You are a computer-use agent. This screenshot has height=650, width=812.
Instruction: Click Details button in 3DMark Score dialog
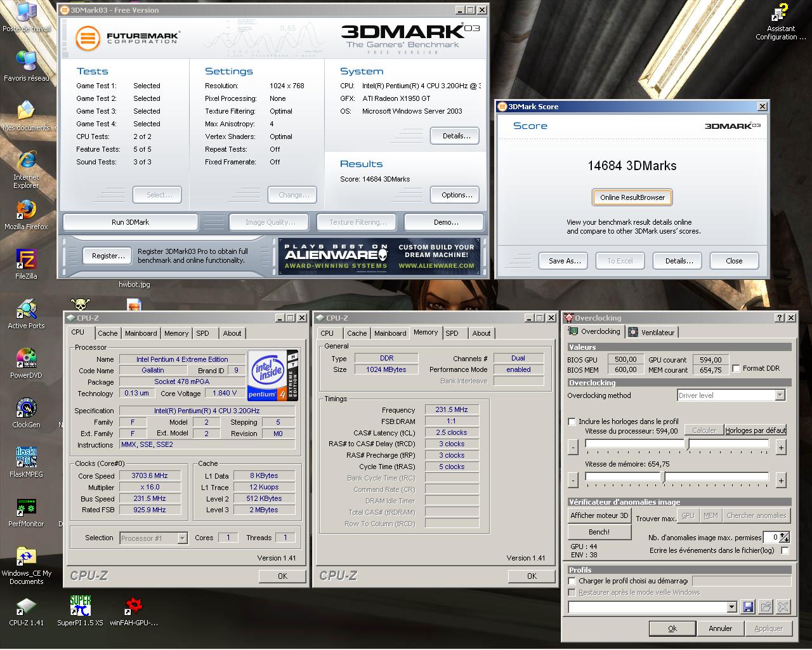[678, 261]
